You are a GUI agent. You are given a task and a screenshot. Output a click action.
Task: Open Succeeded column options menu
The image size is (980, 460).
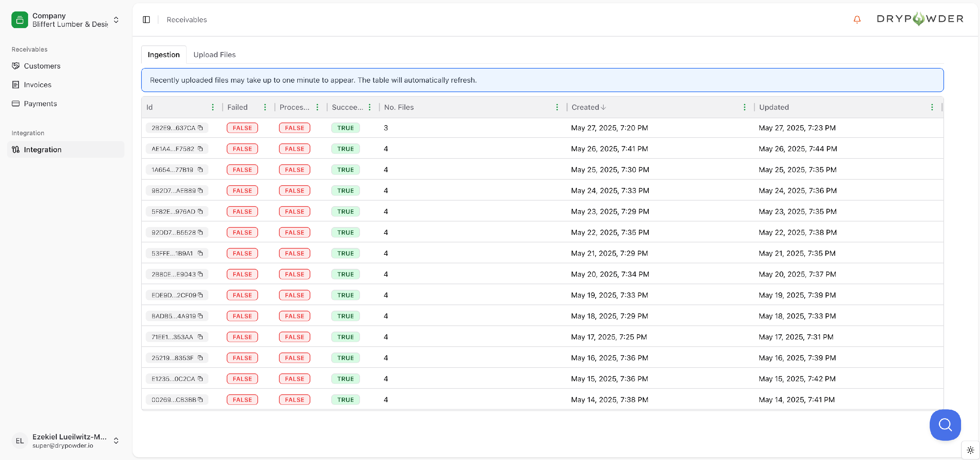point(369,107)
